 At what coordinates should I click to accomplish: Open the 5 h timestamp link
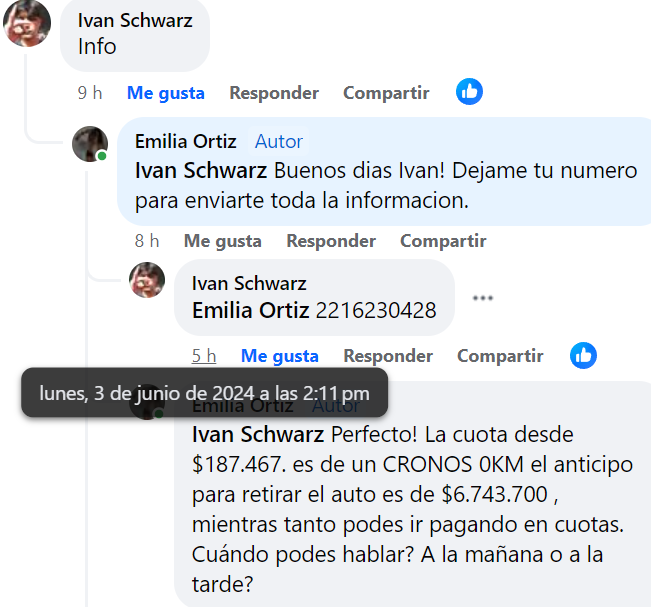(x=203, y=356)
